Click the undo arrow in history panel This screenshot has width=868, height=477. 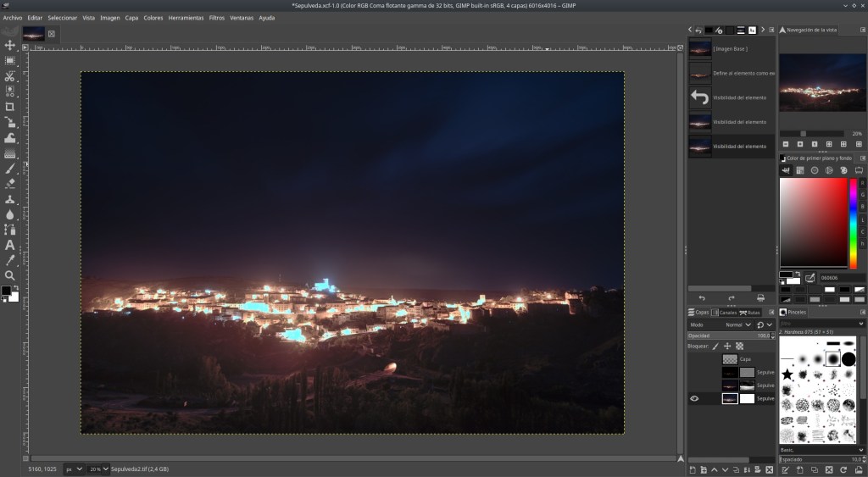[x=701, y=298]
